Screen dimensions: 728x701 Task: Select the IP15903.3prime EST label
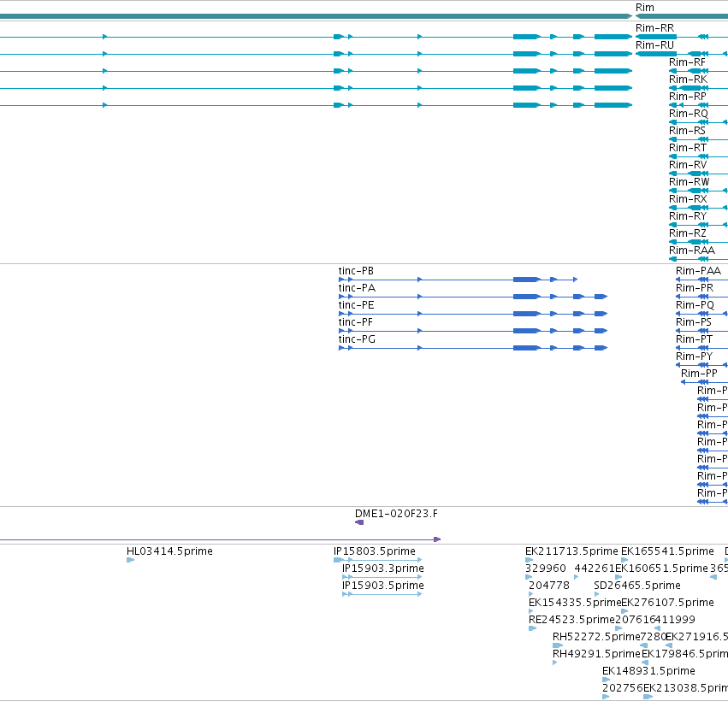click(382, 568)
